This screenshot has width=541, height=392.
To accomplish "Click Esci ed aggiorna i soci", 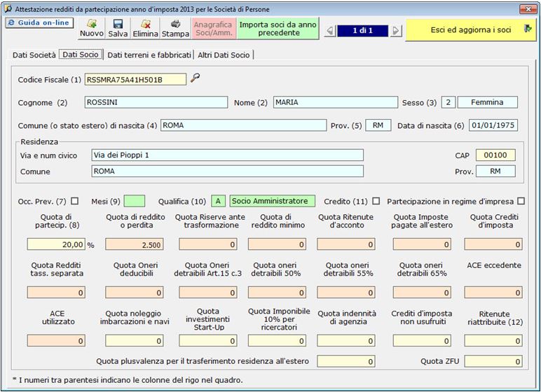I will (x=471, y=30).
